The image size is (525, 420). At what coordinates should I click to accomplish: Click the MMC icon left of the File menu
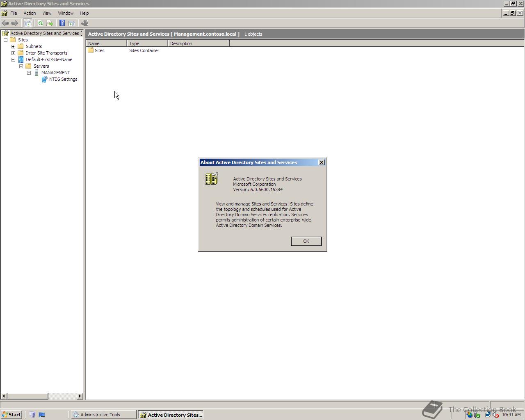tap(4, 13)
